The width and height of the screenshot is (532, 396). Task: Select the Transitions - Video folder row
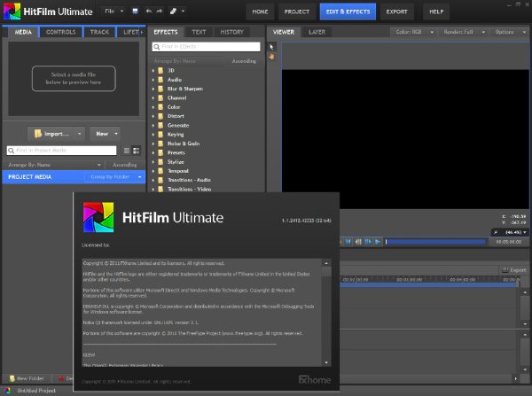[207, 190]
